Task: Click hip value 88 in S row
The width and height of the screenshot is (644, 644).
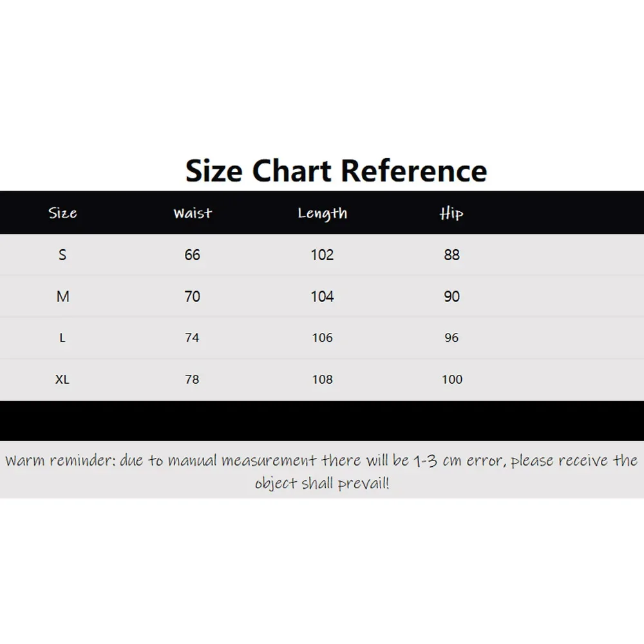Action: (x=451, y=255)
